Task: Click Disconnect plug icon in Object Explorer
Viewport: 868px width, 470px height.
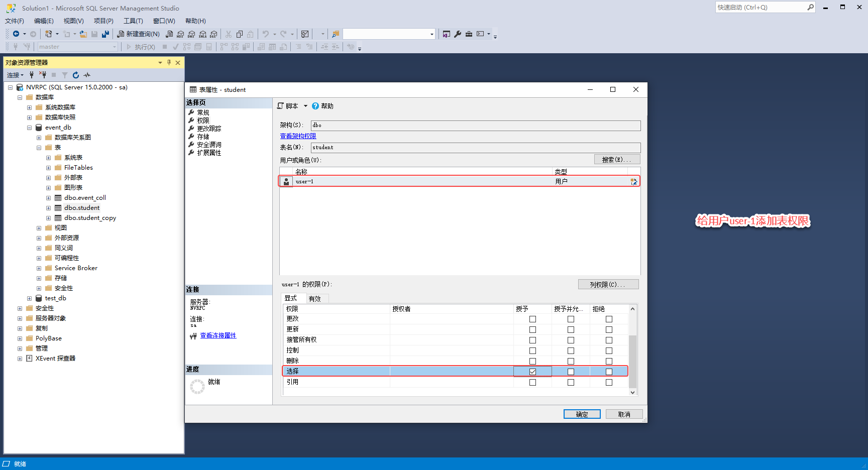Action: click(x=43, y=75)
